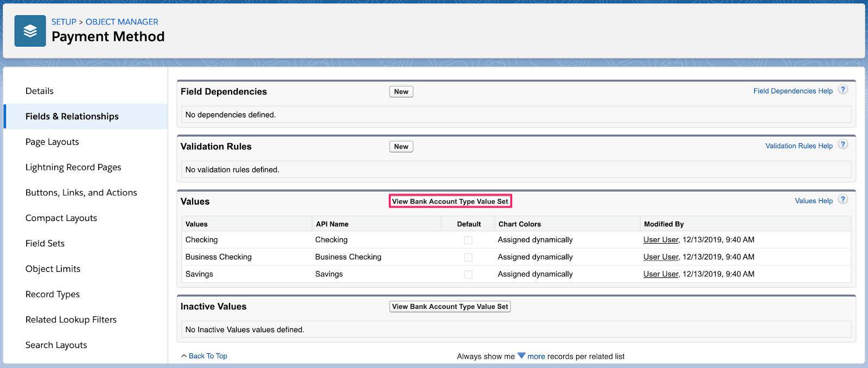Go to Related Lookup Filters

[71, 320]
